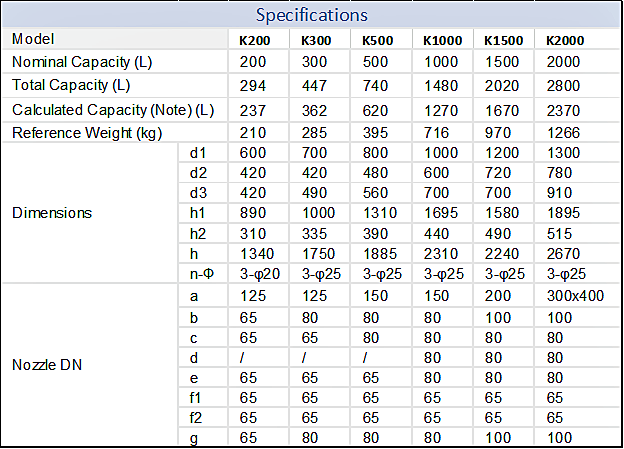The width and height of the screenshot is (624, 449).
Task: Click the K2000 column header
Action: point(565,41)
